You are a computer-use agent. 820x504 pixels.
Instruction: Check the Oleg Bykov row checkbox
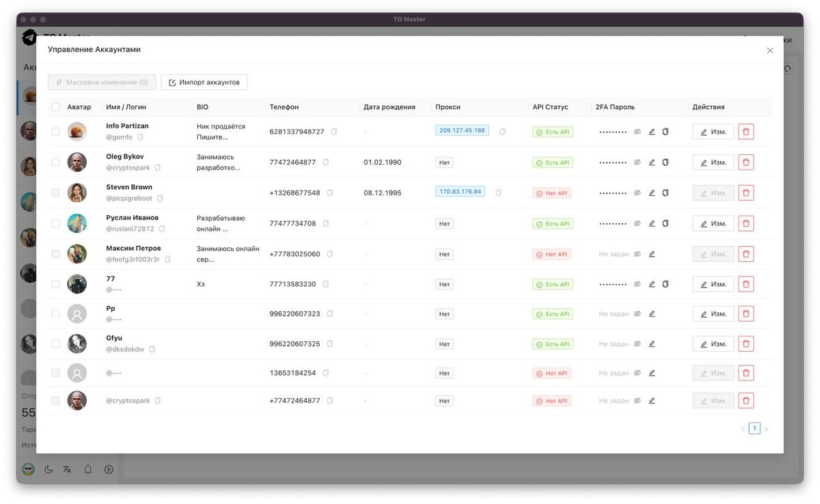56,163
